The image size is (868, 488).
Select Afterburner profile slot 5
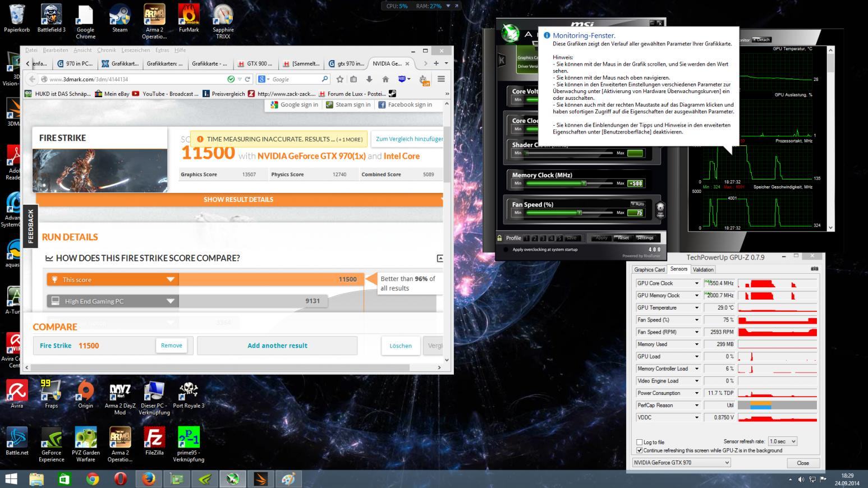tap(559, 238)
